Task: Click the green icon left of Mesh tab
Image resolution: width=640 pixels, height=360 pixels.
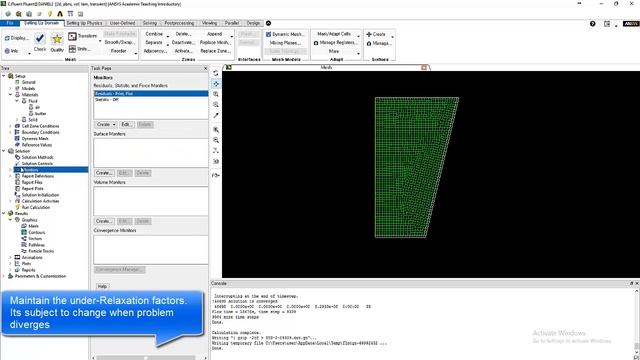Action: (229, 67)
